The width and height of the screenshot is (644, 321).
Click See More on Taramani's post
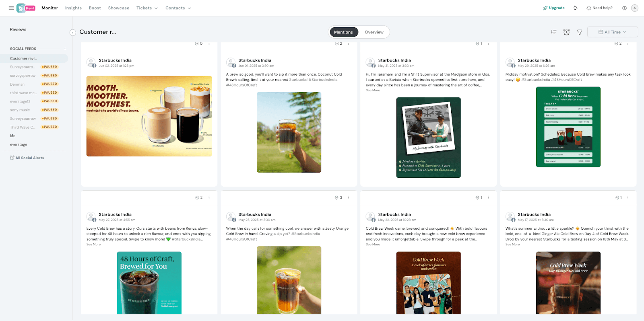click(373, 91)
